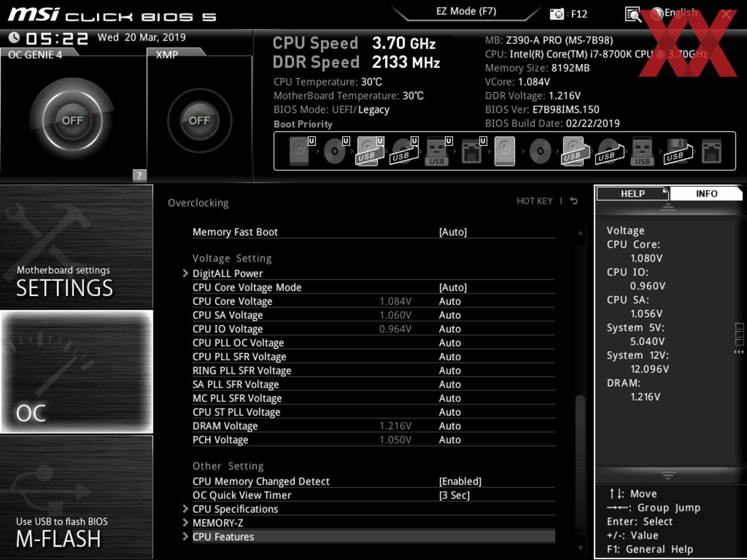Open Memory Fast Boot [Auto] option list

pyautogui.click(x=453, y=232)
